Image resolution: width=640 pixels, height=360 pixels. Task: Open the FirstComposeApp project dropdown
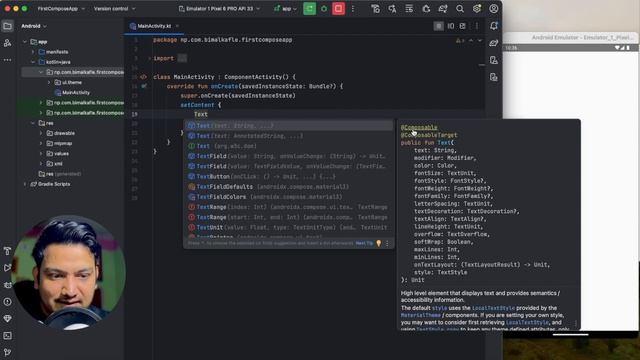tap(61, 9)
